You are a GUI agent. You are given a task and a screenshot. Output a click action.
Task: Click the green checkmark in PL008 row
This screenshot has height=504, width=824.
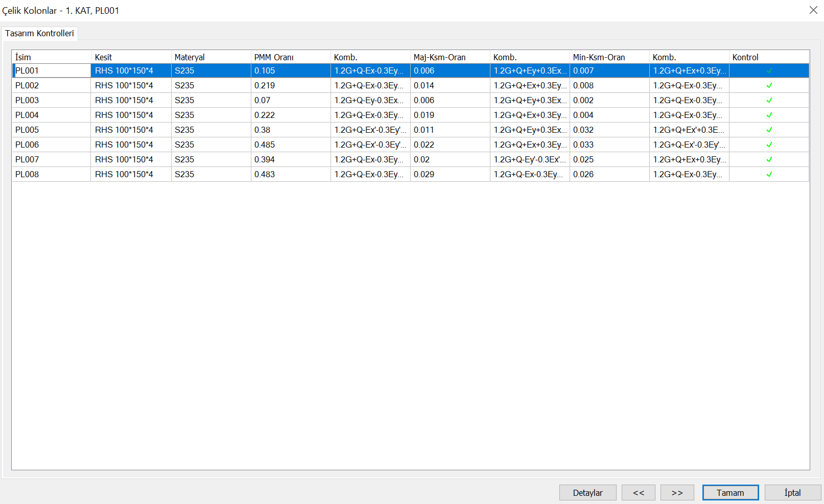pos(769,174)
